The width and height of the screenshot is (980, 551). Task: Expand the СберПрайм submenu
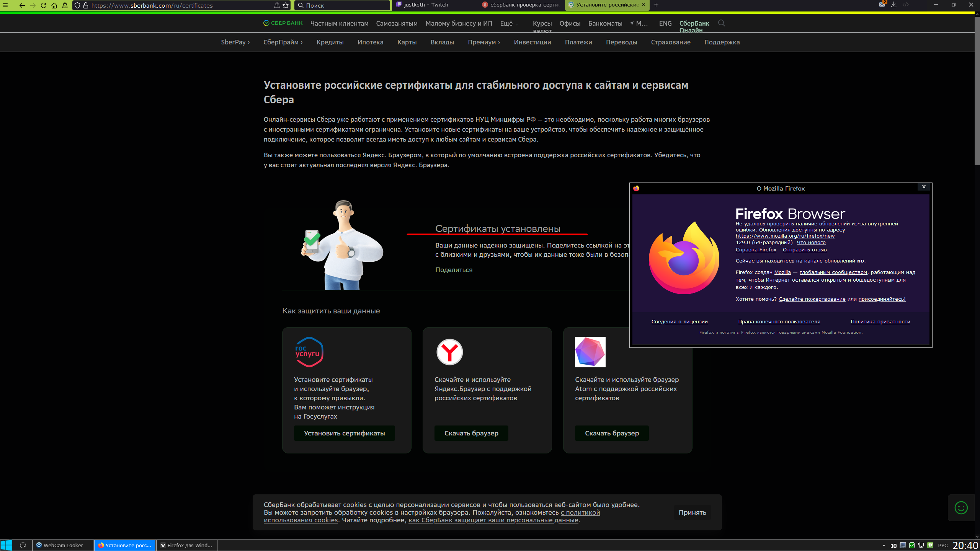(283, 42)
